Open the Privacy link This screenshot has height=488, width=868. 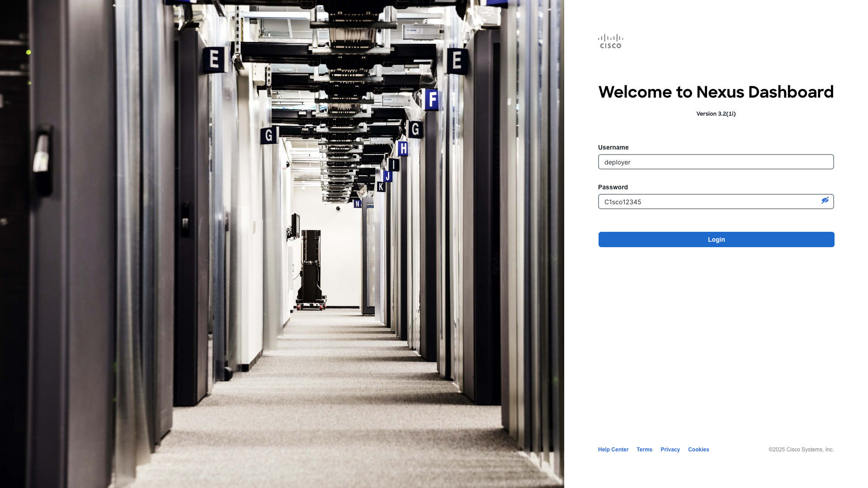670,450
